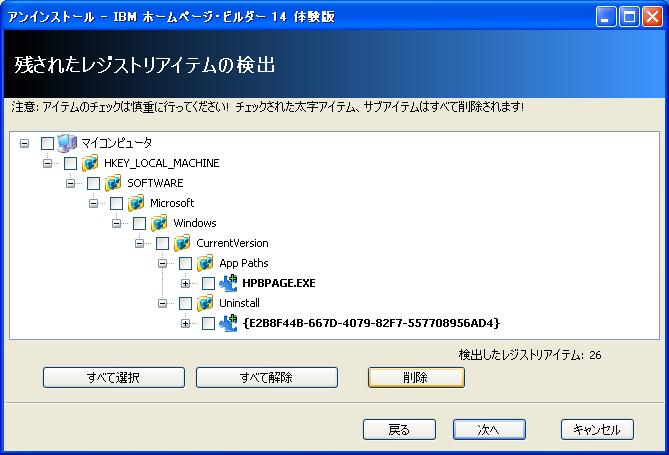
Task: Select the Windows label in the tree
Action: tap(195, 223)
